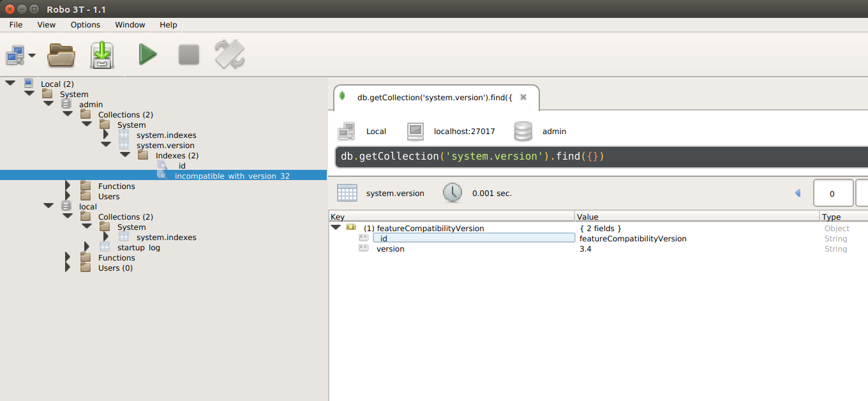Open the File menu
The height and width of the screenshot is (401, 868).
(16, 25)
